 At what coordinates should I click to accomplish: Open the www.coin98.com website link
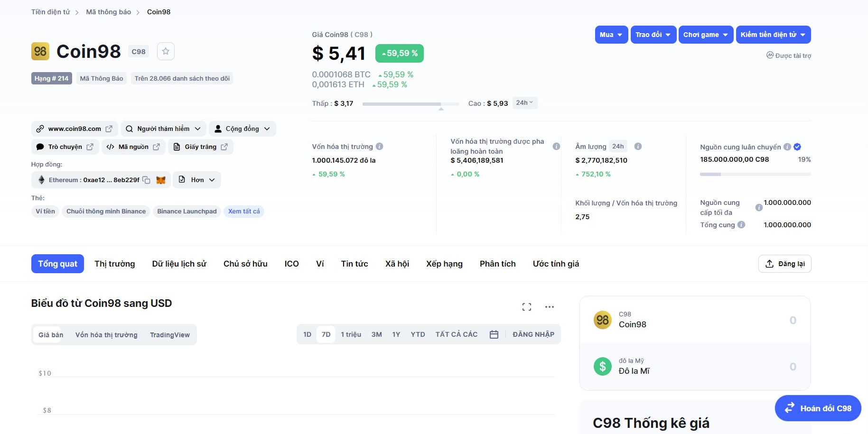(x=75, y=129)
